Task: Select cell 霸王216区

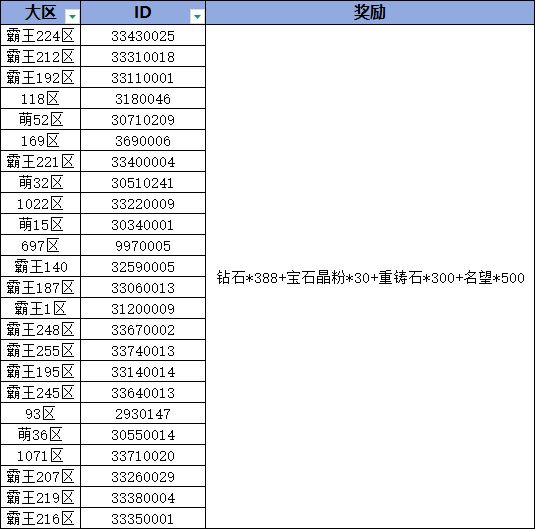Action: coord(41,518)
